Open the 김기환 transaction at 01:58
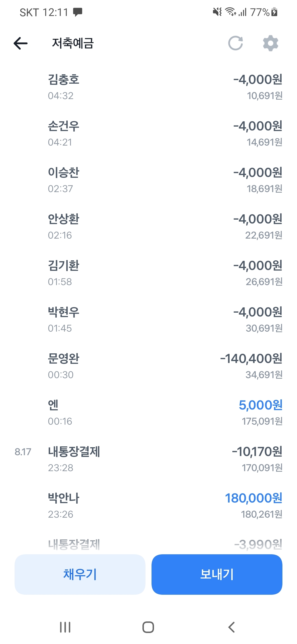The width and height of the screenshot is (297, 644). [x=148, y=273]
